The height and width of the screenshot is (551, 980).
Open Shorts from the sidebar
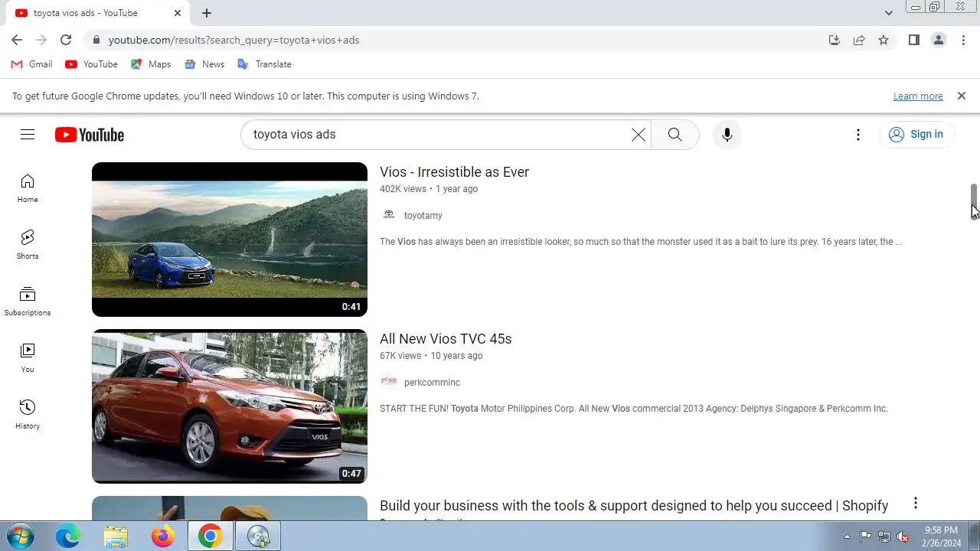(28, 245)
